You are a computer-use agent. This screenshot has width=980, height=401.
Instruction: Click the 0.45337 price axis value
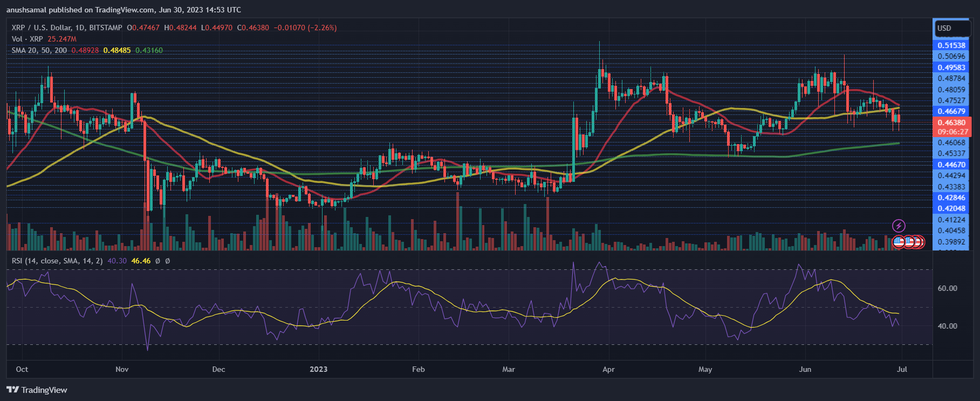coord(951,153)
